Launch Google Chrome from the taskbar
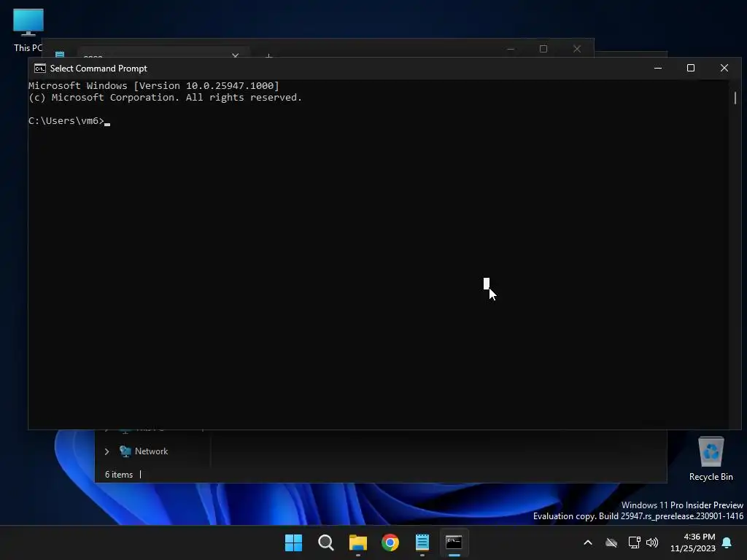Screen dimensions: 747x560 click(x=390, y=542)
